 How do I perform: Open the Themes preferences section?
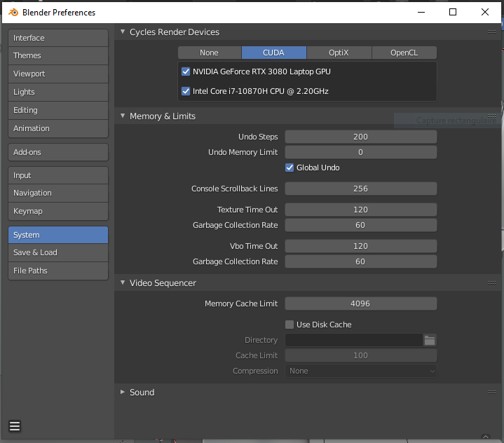click(58, 55)
